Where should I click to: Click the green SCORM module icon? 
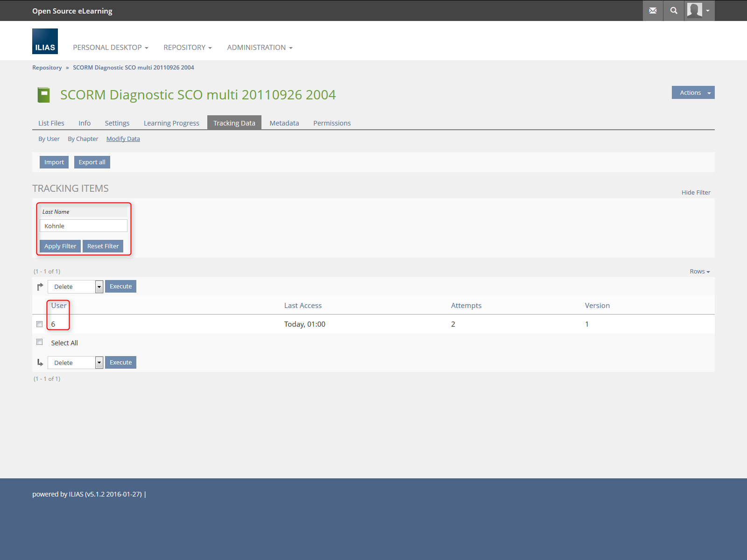coord(43,95)
